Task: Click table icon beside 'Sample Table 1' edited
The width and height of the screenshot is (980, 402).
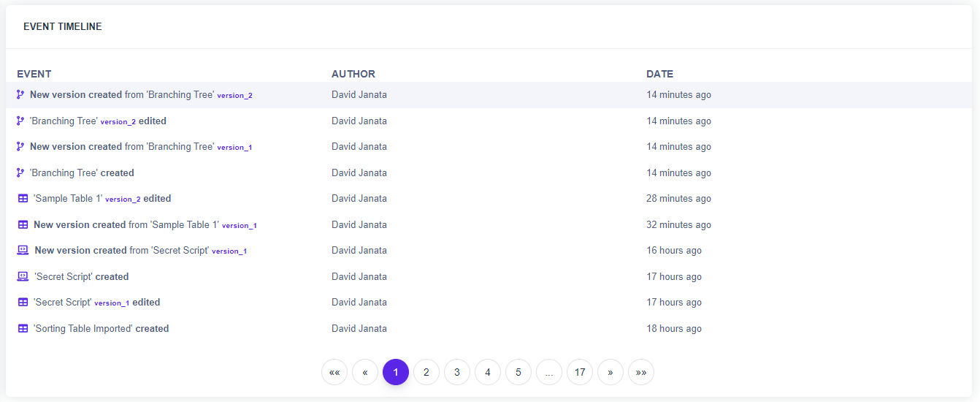Action: (x=23, y=199)
